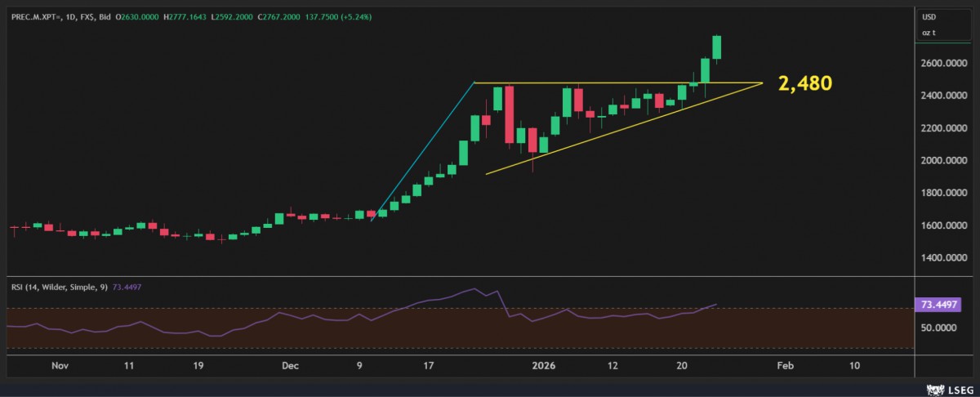Select the yellow 2,480 text annotation
The image size is (980, 397).
pos(804,83)
